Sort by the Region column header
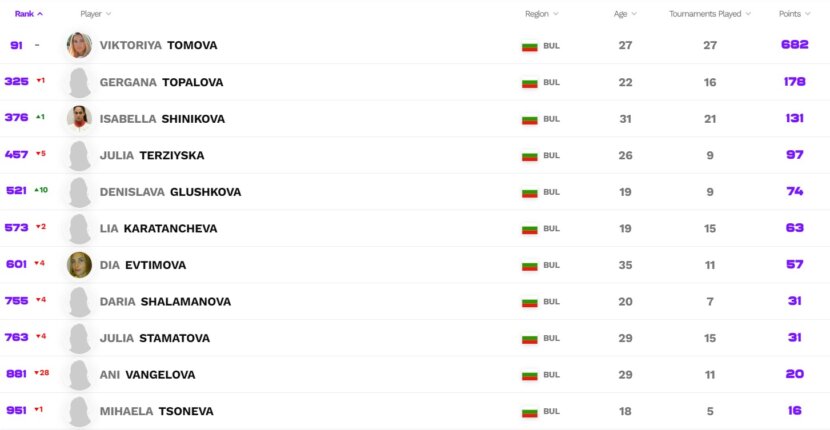Image resolution: width=830 pixels, height=430 pixels. pyautogui.click(x=542, y=14)
